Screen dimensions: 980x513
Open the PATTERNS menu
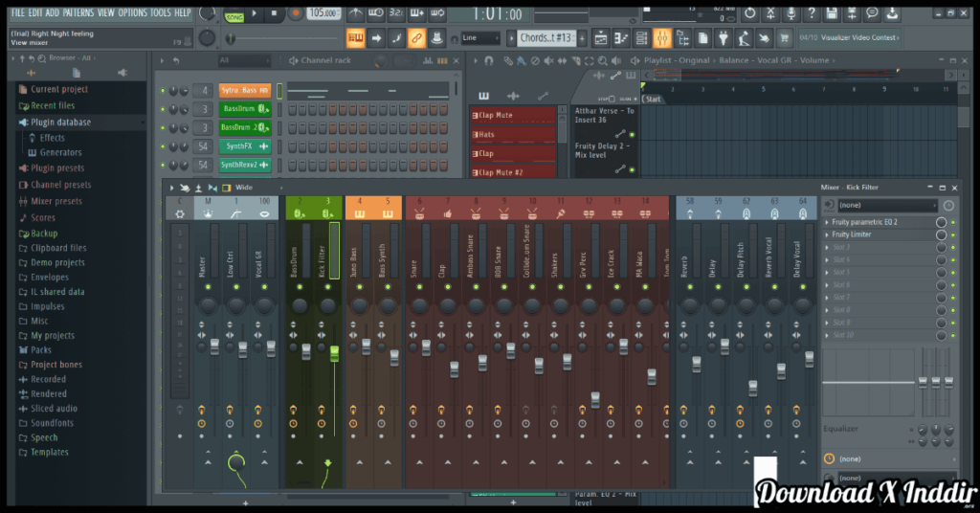coord(78,12)
